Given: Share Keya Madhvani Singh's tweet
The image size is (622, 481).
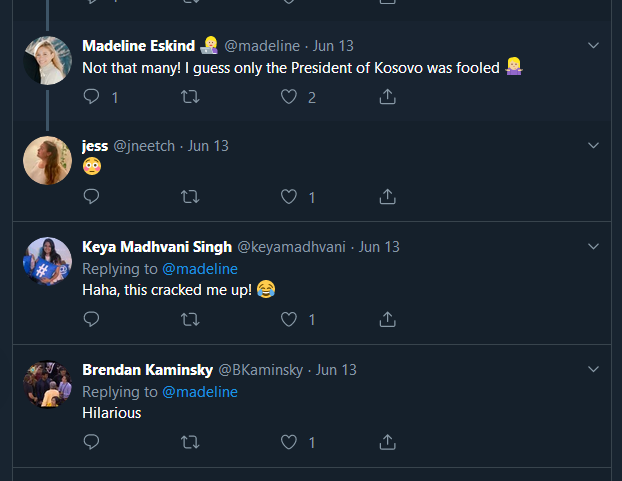Looking at the screenshot, I should coord(387,320).
